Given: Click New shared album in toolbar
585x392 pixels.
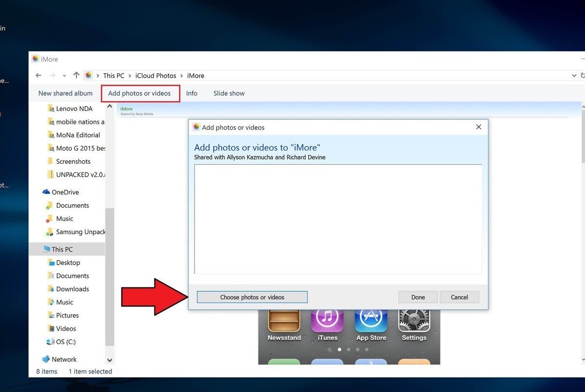Looking at the screenshot, I should click(65, 93).
